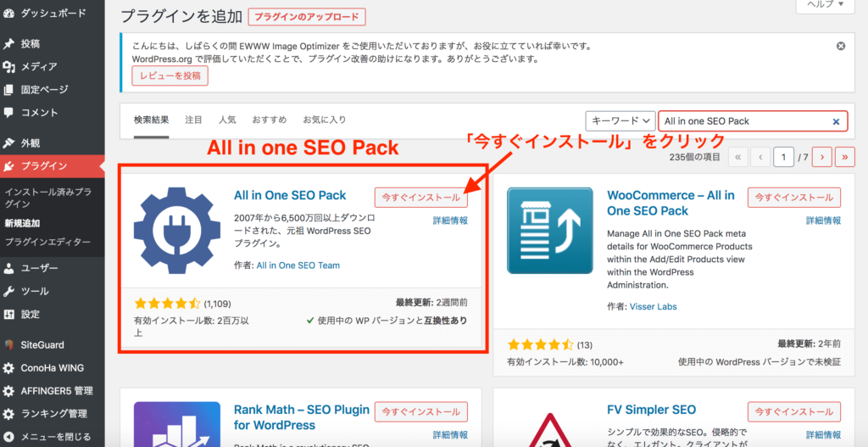Go to the next results page (›)
868x447 pixels.
(822, 157)
